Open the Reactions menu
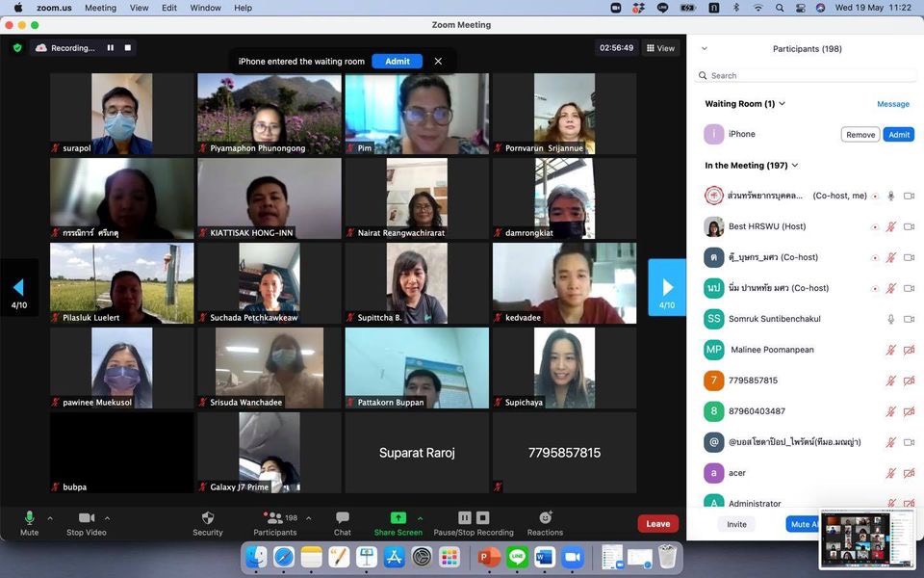Screen dimensions: 924x578 coord(545,518)
